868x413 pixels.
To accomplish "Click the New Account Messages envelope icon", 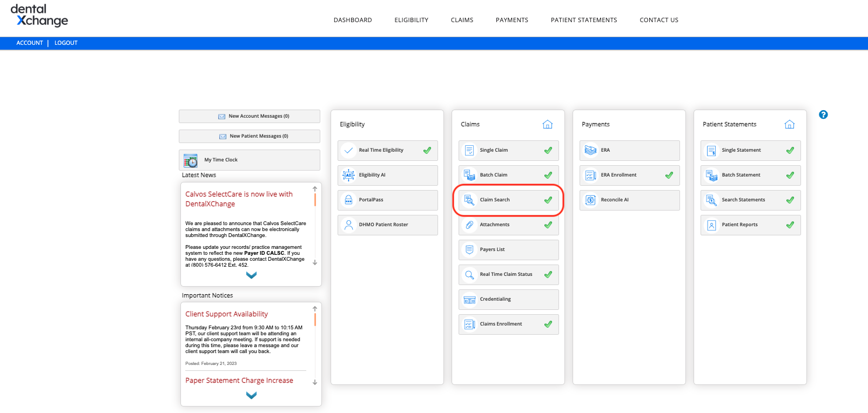I will (221, 117).
